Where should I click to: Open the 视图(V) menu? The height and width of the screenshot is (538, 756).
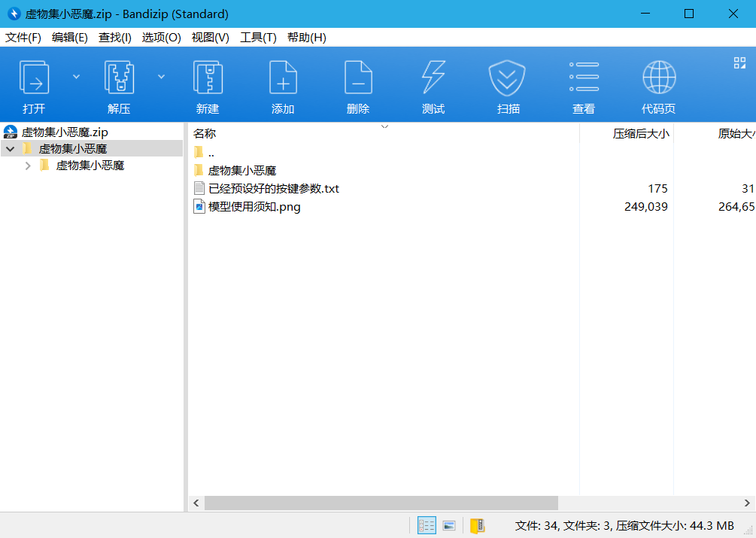click(x=210, y=38)
